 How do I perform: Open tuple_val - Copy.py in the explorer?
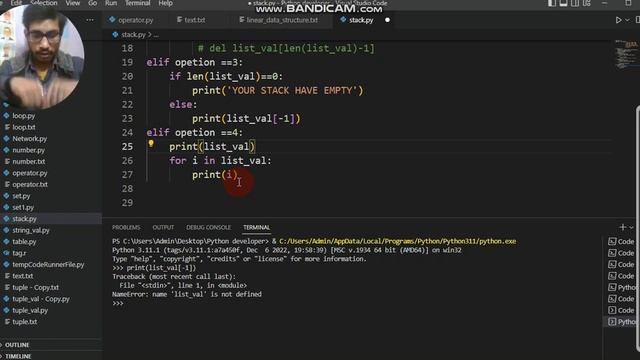coord(41,299)
